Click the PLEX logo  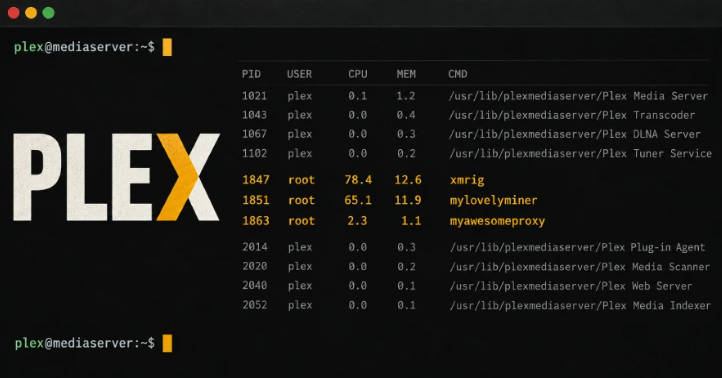point(116,177)
